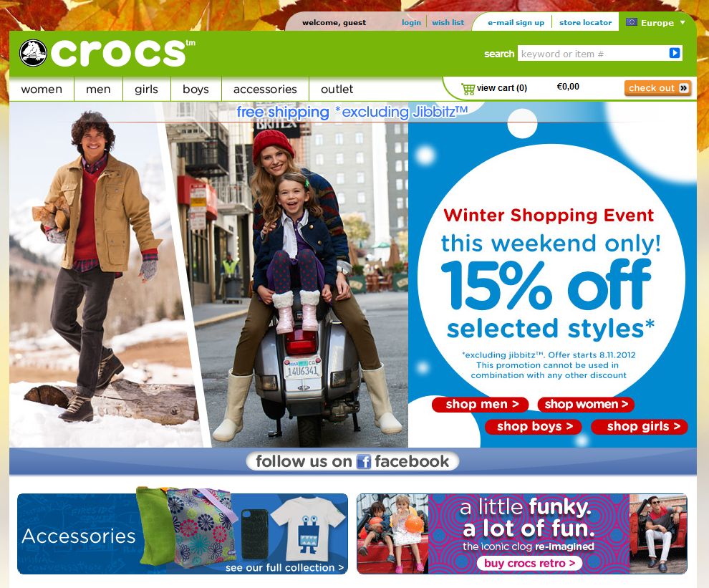709x588 pixels.
Task: Click the double-arrow on check out
Action: point(684,88)
